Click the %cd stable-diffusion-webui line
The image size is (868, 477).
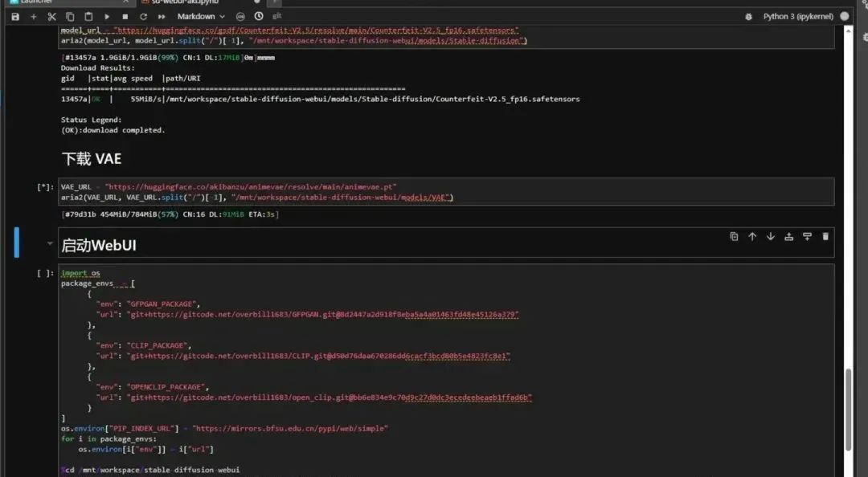(x=150, y=470)
